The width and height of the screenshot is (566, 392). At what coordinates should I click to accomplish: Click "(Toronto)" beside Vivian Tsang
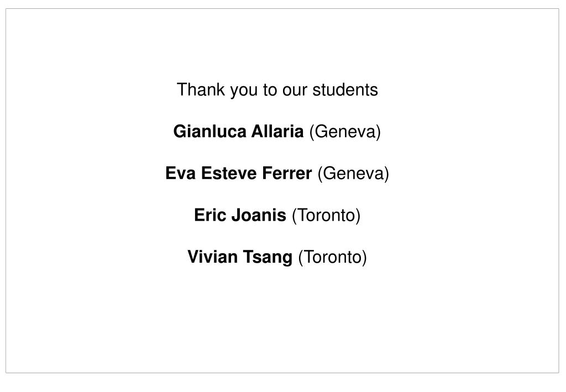pyautogui.click(x=332, y=257)
